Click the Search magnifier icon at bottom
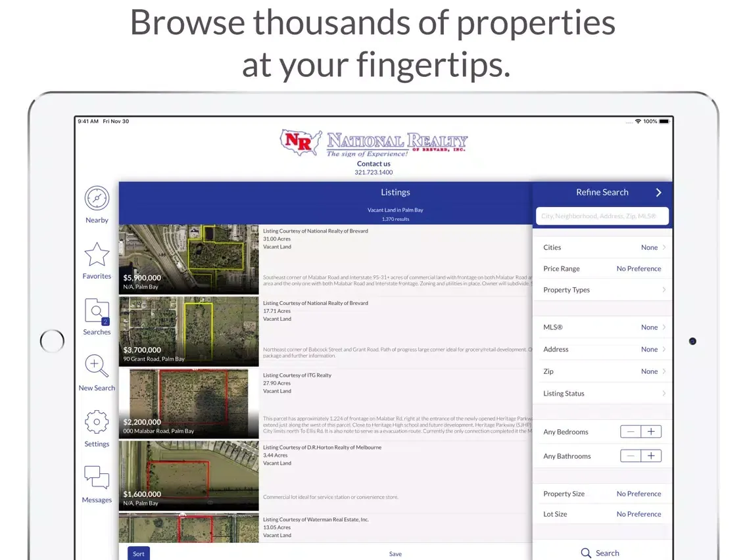747x560 pixels. [x=586, y=553]
